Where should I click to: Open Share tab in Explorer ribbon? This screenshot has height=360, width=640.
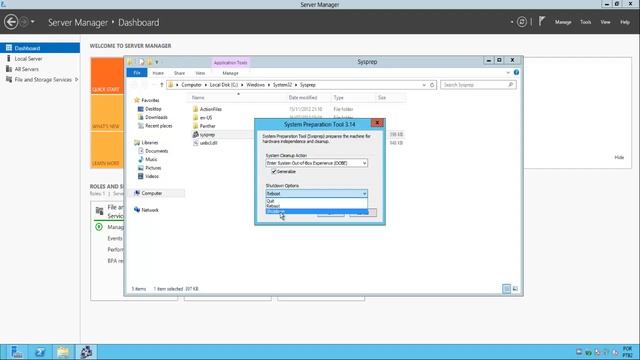point(179,73)
